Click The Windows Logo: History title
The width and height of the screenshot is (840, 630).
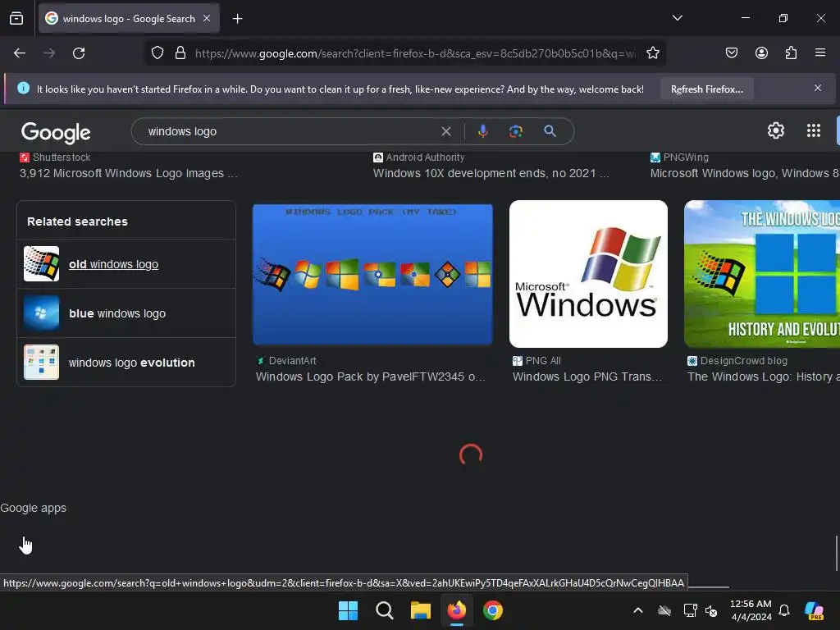click(764, 377)
